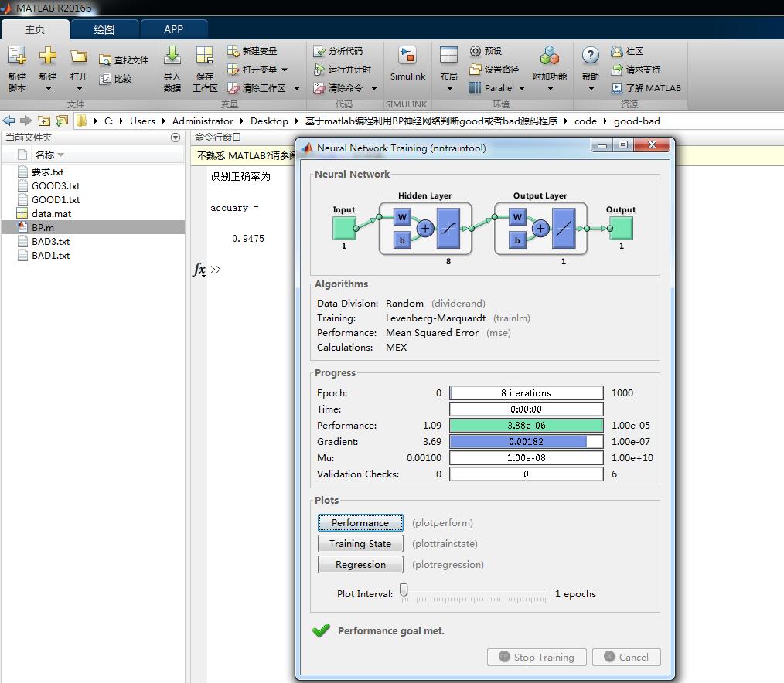
Task: Click the up one folder icon
Action: pos(44,121)
